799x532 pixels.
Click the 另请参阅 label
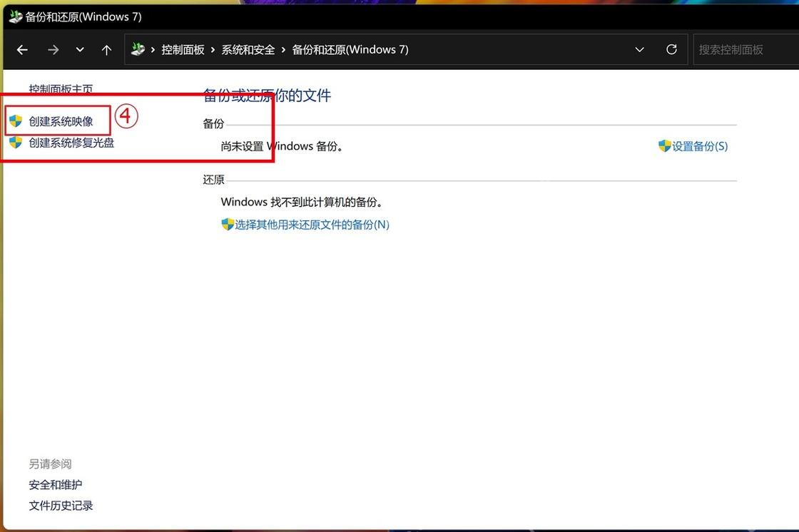50,464
